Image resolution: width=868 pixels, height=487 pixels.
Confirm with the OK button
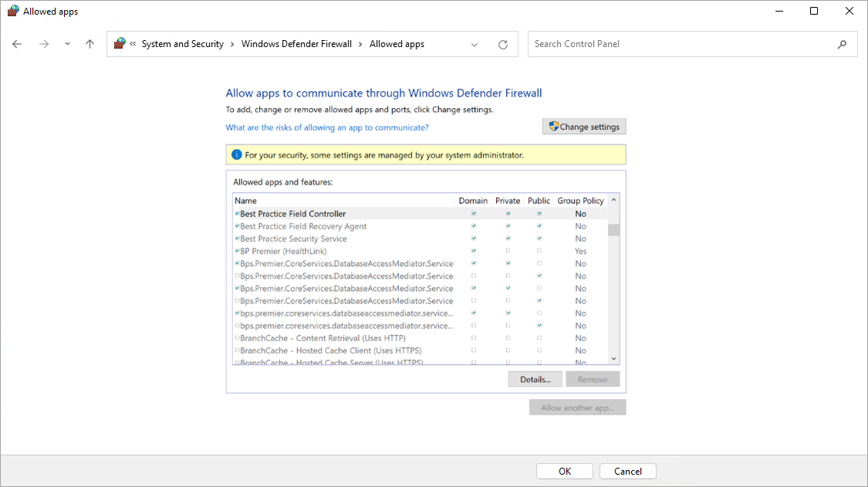[565, 472]
